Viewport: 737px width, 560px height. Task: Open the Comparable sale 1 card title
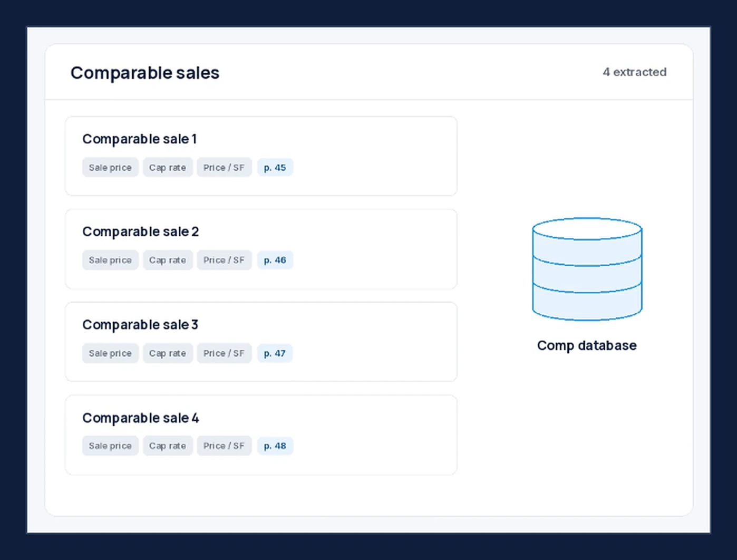(140, 139)
